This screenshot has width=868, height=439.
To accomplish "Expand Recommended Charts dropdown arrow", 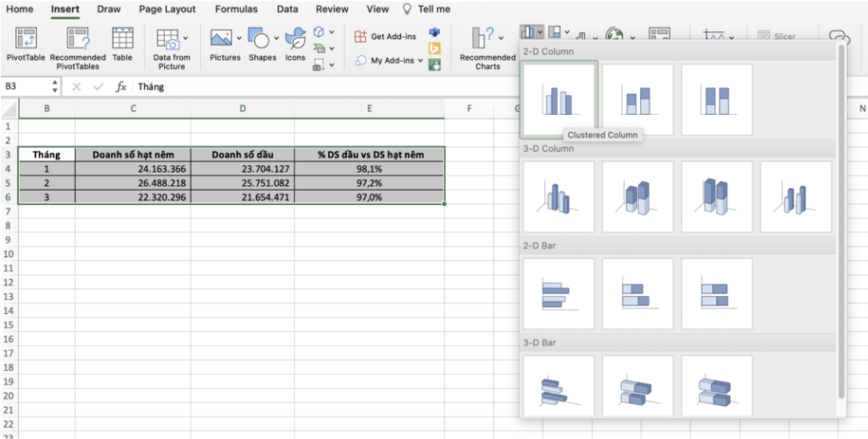I will coord(499,37).
